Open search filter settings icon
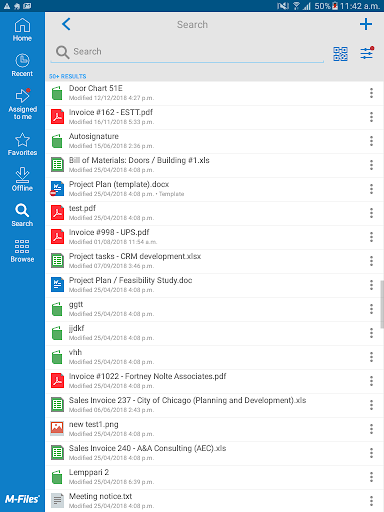This screenshot has width=384, height=512. pos(367,53)
